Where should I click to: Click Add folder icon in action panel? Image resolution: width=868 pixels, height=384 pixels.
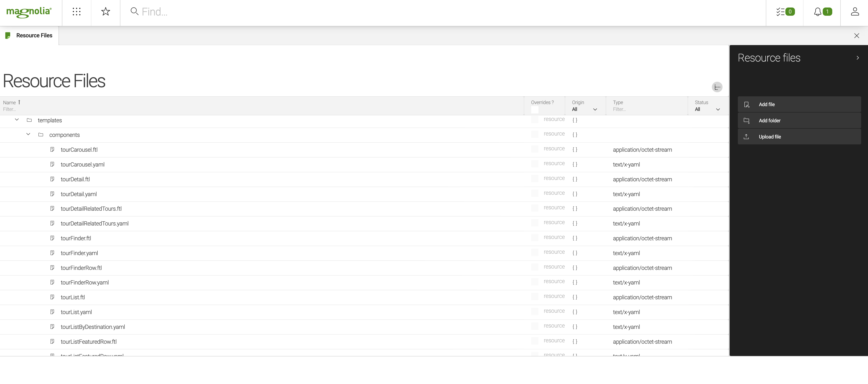[747, 121]
